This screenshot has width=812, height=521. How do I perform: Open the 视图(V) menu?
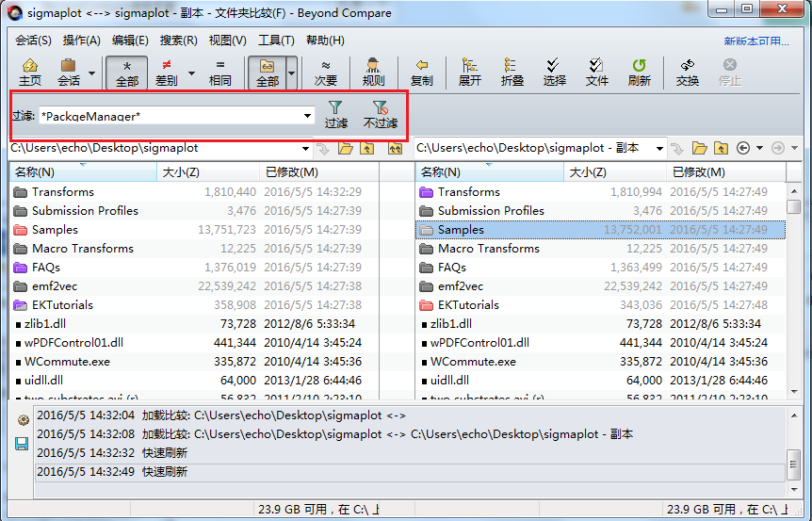[227, 41]
